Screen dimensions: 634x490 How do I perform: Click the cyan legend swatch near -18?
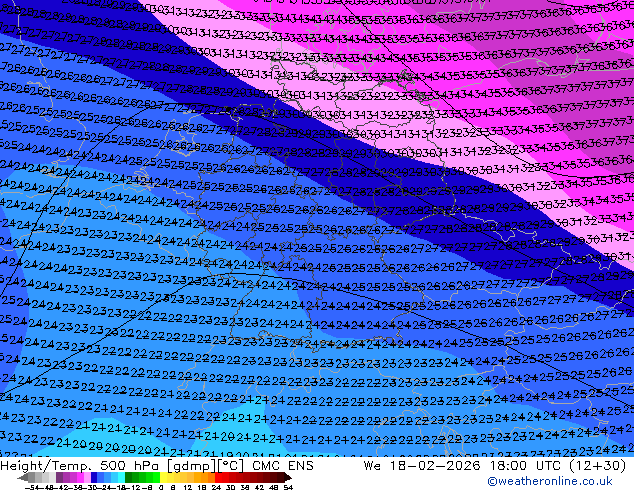pyautogui.click(x=122, y=477)
